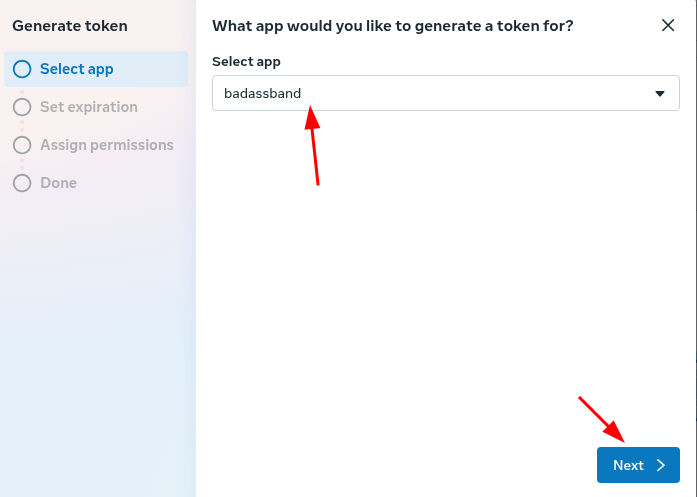This screenshot has width=697, height=497.
Task: Click the red arrow pointing at badassband
Action: [x=314, y=145]
